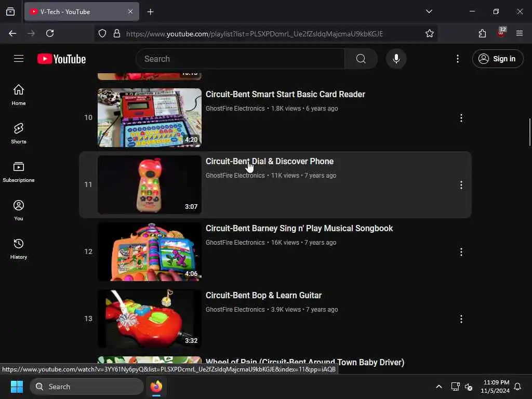Open options for Barney Sing n' Play video

461,252
